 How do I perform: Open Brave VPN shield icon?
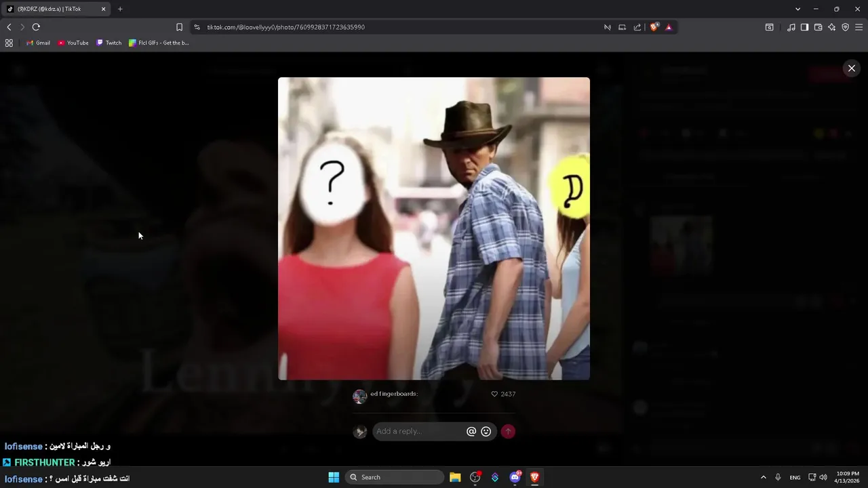click(845, 27)
